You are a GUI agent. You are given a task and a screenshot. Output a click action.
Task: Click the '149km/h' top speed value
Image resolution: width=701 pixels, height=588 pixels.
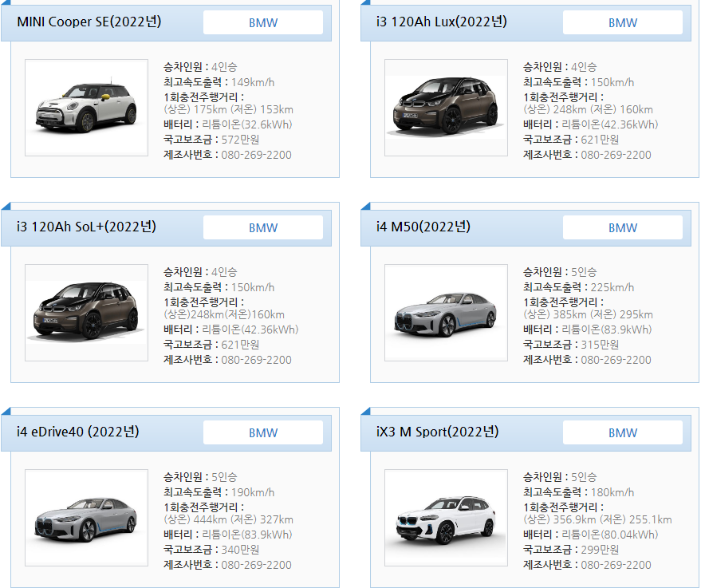[253, 82]
